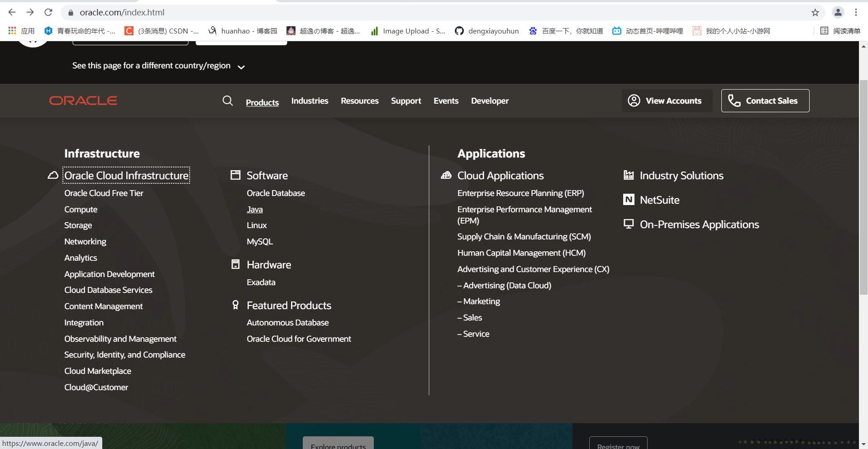This screenshot has height=449, width=868.
Task: Click the On-Premises Applications monitor icon
Action: (629, 224)
